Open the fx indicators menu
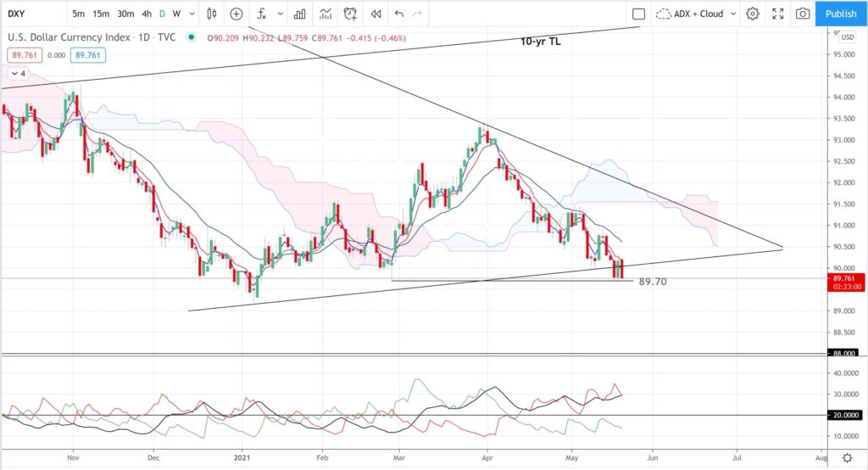The height and width of the screenshot is (470, 868). (262, 14)
